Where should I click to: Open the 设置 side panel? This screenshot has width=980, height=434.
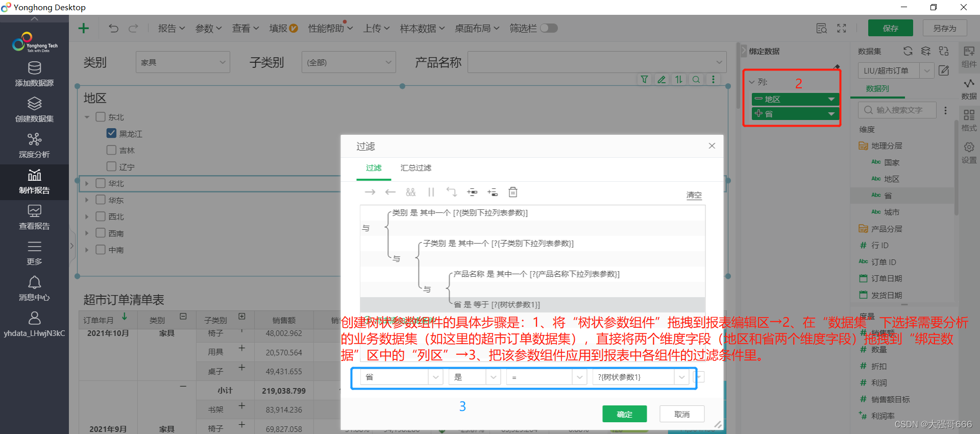pyautogui.click(x=969, y=153)
